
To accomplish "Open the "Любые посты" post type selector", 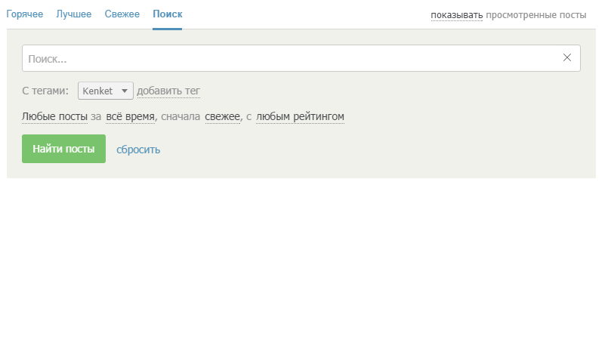I will pyautogui.click(x=54, y=117).
